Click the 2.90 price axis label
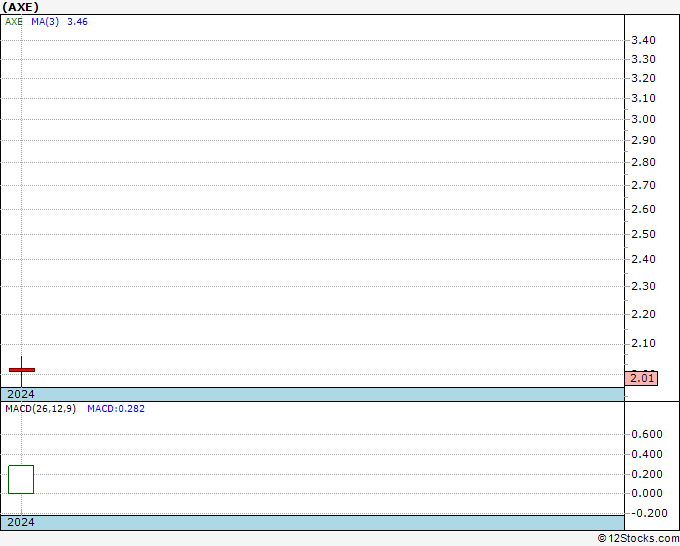Image resolution: width=680 pixels, height=546 pixels. click(x=643, y=141)
